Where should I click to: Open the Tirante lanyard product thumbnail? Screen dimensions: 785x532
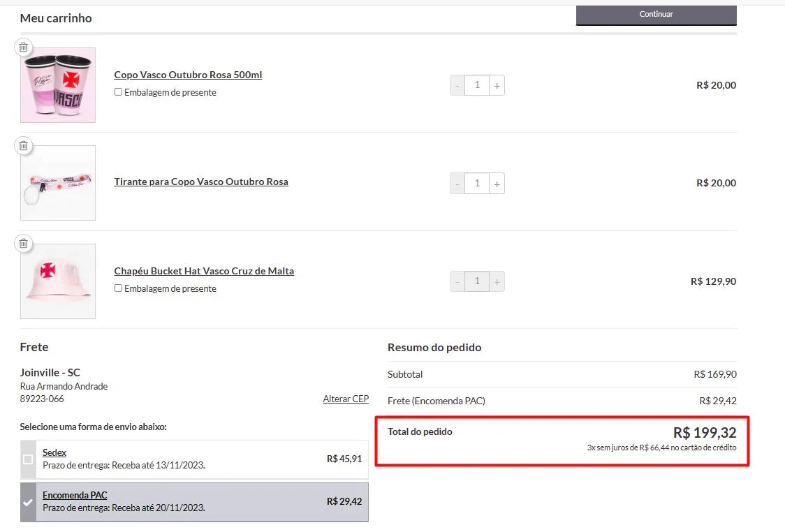[x=57, y=183]
